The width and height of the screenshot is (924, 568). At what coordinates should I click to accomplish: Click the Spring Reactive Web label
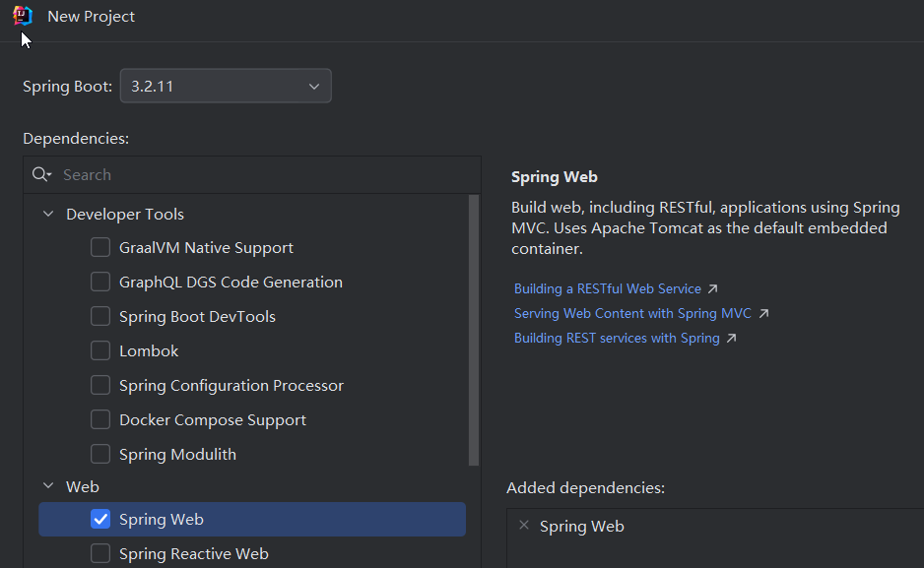click(x=194, y=554)
